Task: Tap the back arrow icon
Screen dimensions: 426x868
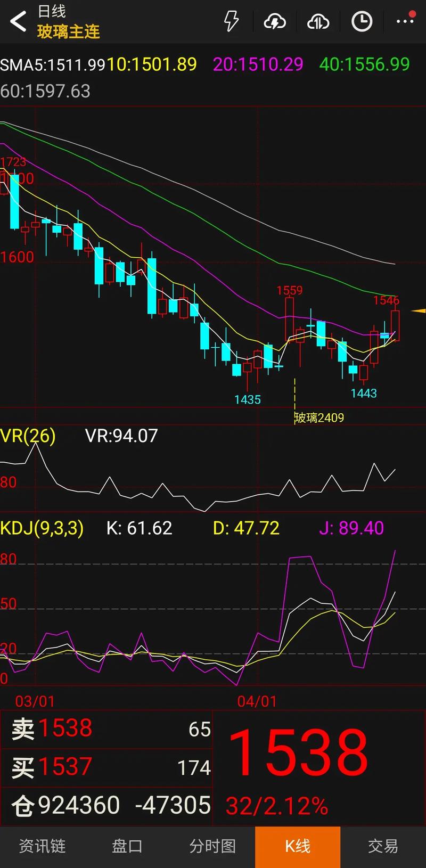Action: [x=18, y=22]
